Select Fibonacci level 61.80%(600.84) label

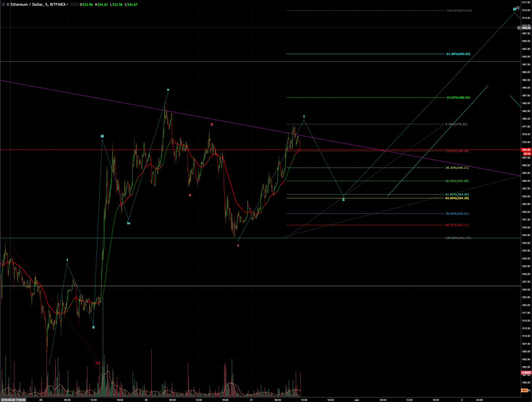[x=458, y=54]
